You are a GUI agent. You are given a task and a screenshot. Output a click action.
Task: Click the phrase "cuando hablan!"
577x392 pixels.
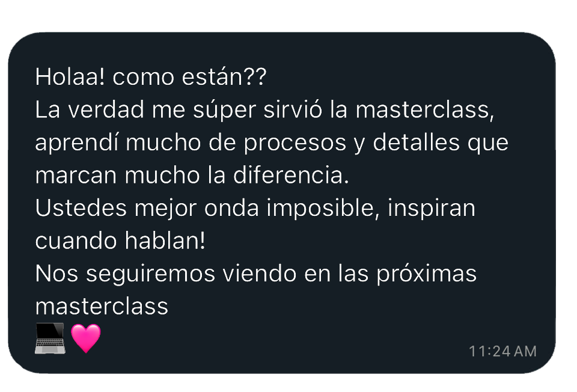pyautogui.click(x=120, y=240)
